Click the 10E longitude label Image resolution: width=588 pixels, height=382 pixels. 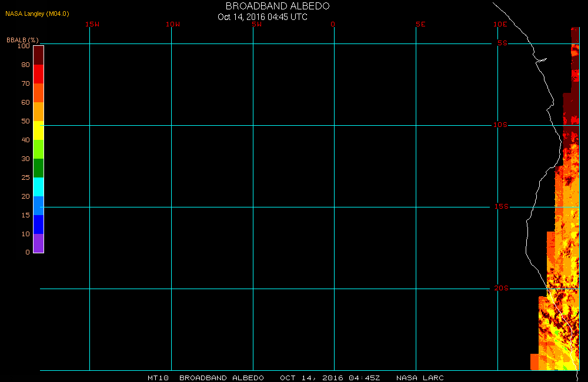[500, 24]
